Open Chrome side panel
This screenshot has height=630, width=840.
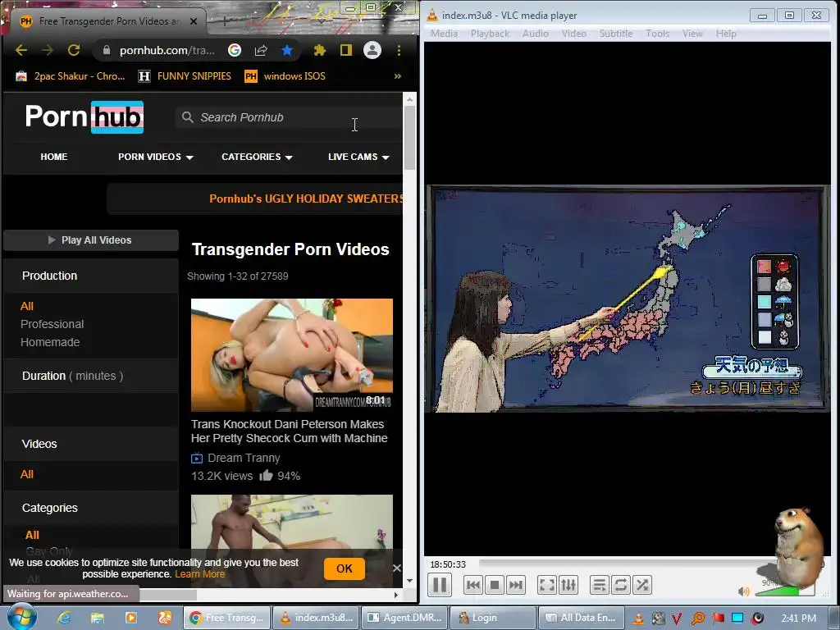(346, 50)
